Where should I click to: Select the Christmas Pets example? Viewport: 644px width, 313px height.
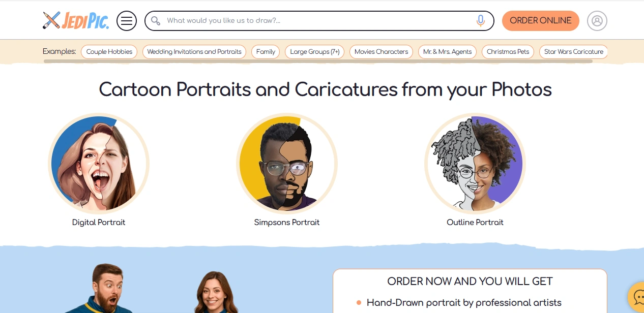point(508,52)
